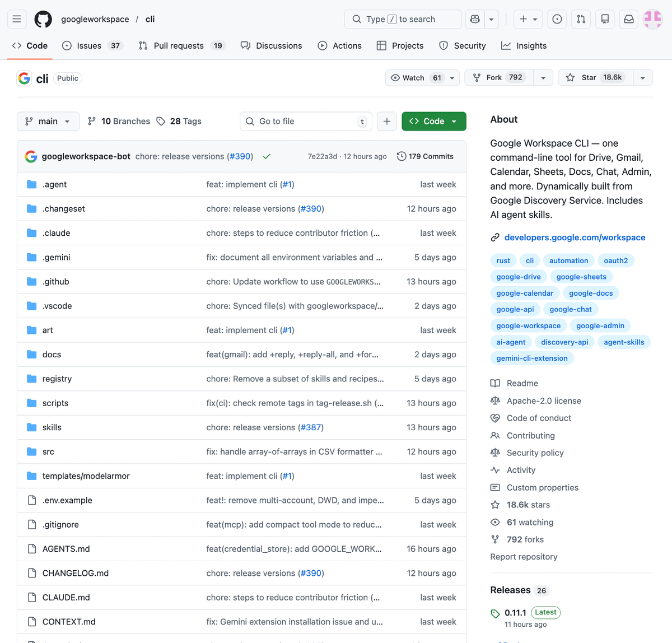Click the gemini-cli-extension topic tag
This screenshot has height=643, width=672.
532,358
